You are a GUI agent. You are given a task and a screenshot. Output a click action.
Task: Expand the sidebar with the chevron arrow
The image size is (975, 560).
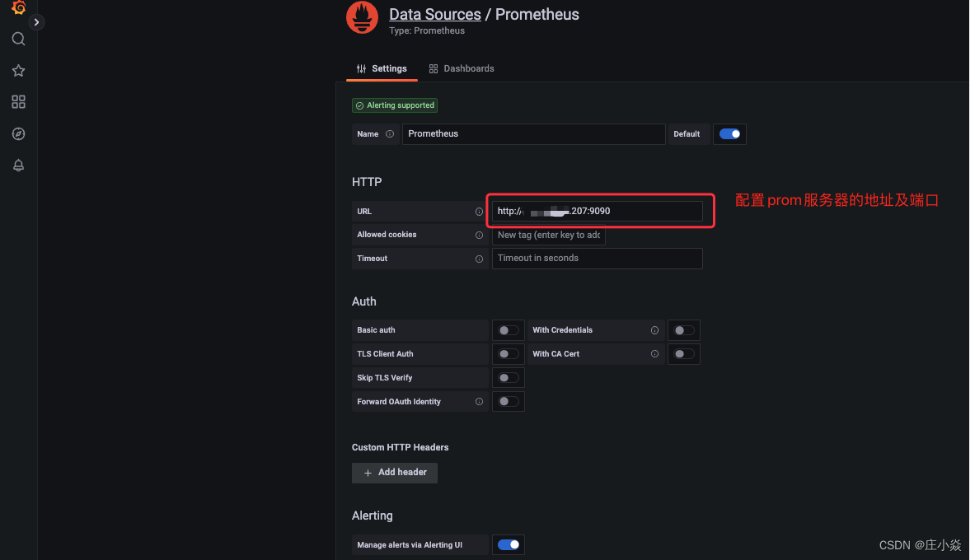[x=37, y=22]
